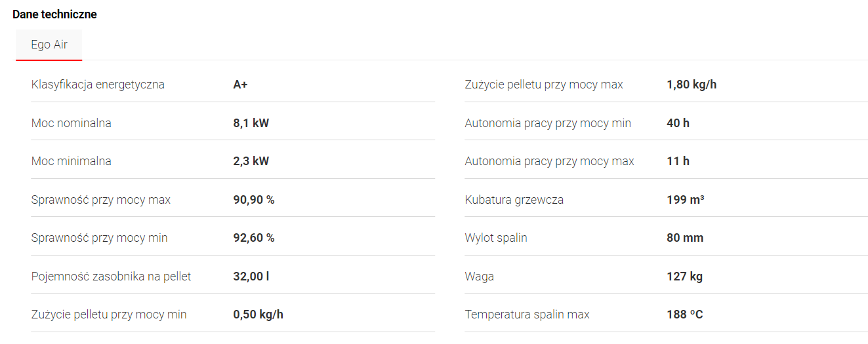Screen dimensions: 868x344
Task: Select the 90,90 % efficiency value
Action: coord(254,200)
